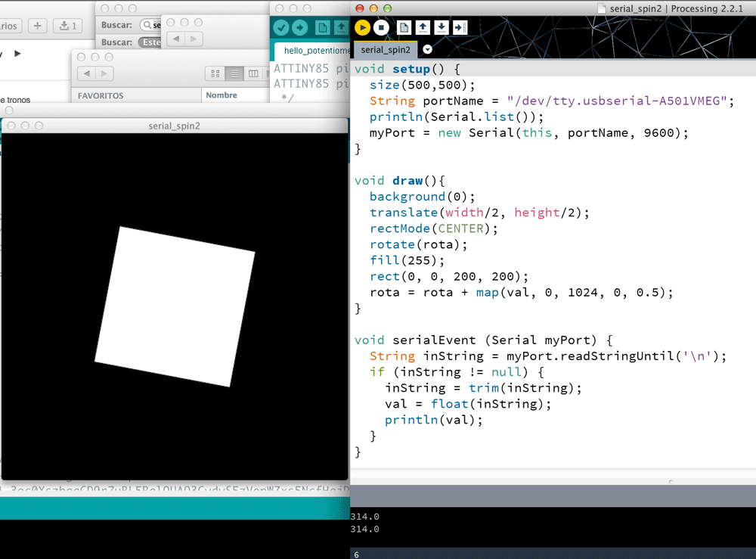Click back arrow in small gray window
Screen dimensions: 756x559
(176, 39)
